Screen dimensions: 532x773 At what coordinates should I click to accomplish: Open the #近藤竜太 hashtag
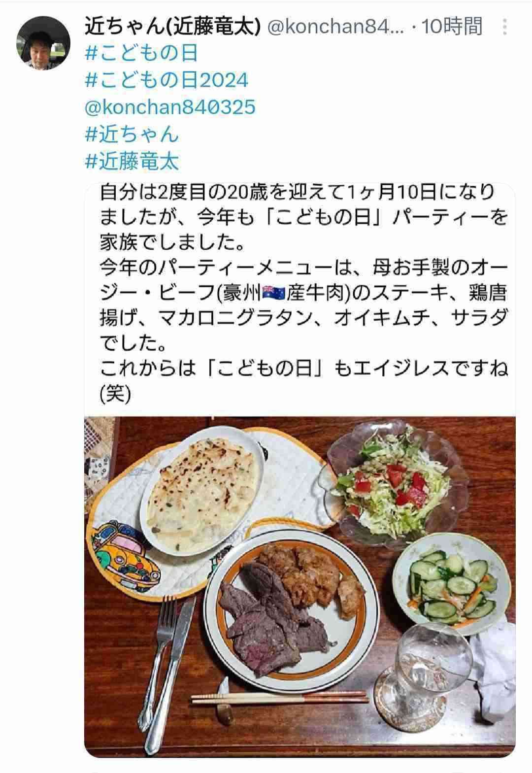[132, 162]
